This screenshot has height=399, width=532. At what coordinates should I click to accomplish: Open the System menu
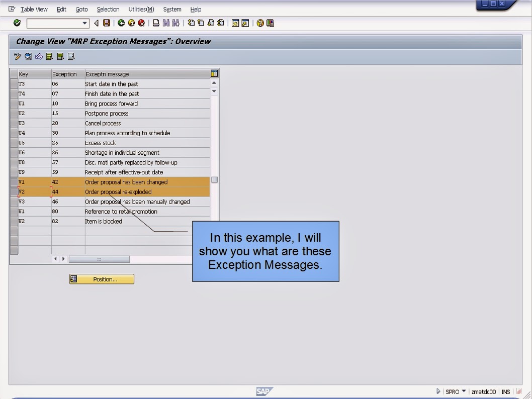[x=172, y=10]
